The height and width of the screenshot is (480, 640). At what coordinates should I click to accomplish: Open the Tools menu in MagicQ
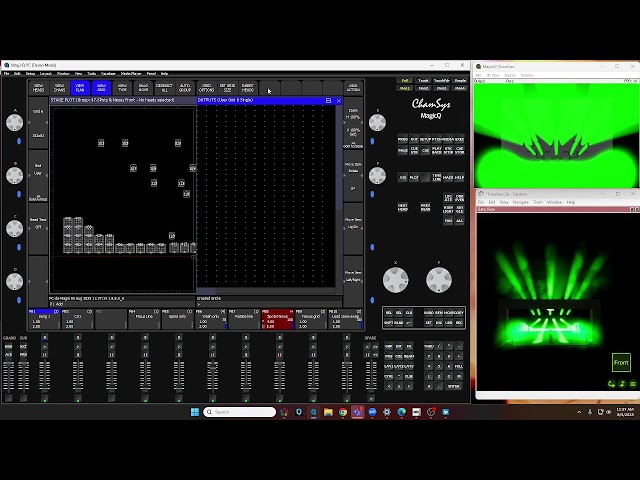pos(92,74)
